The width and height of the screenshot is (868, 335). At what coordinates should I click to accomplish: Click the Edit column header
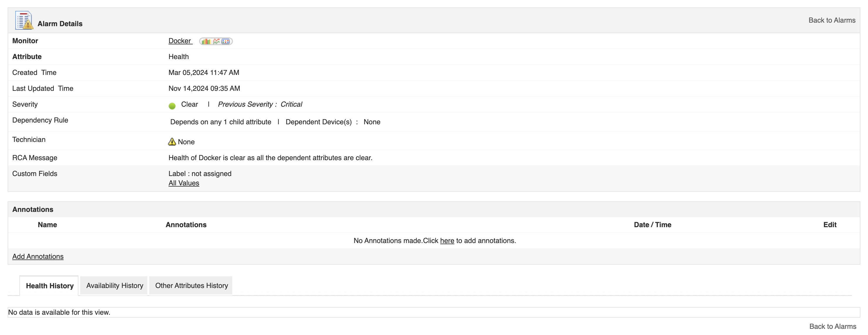(x=830, y=225)
